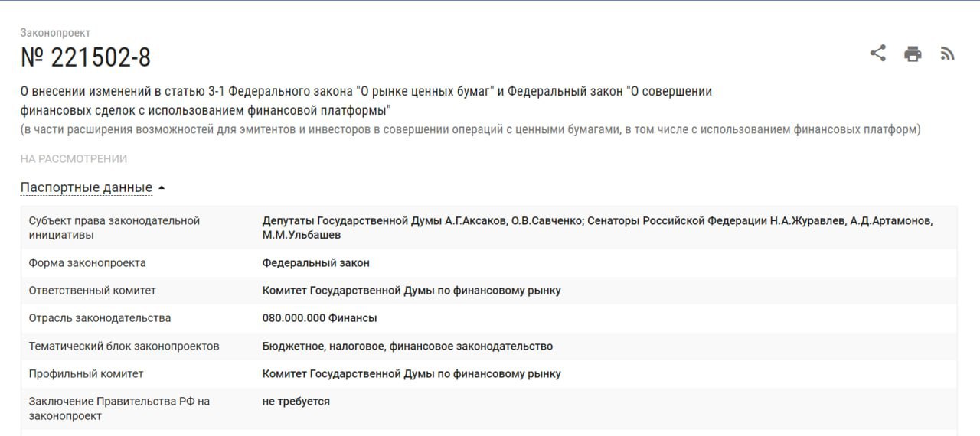980x436 pixels.
Task: Click the 080.000.000 Финансы value
Action: [319, 318]
